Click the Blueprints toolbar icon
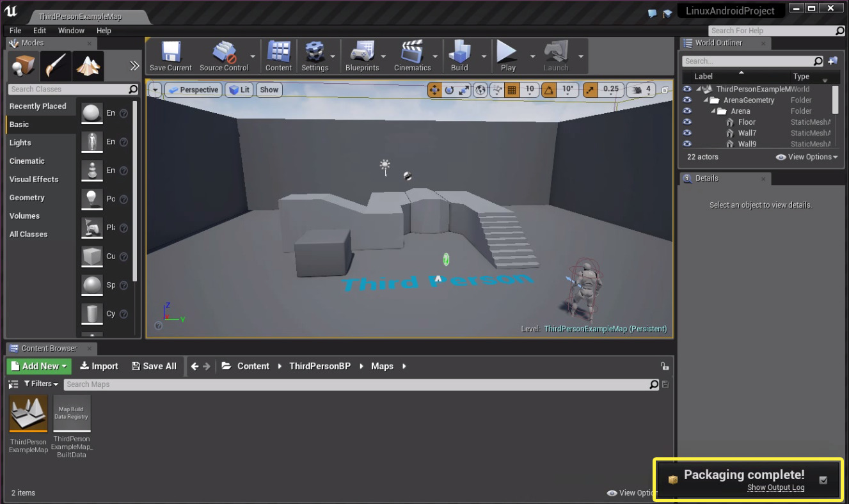The image size is (849, 504). (x=361, y=56)
